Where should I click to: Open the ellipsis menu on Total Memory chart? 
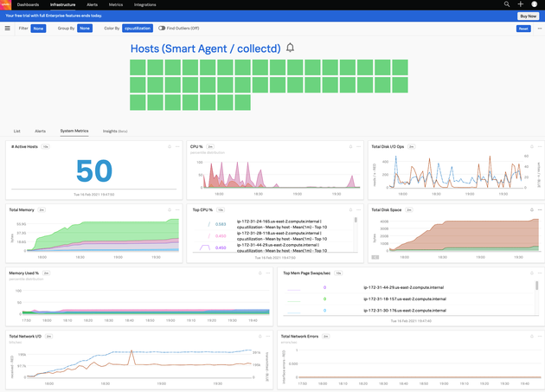click(177, 209)
